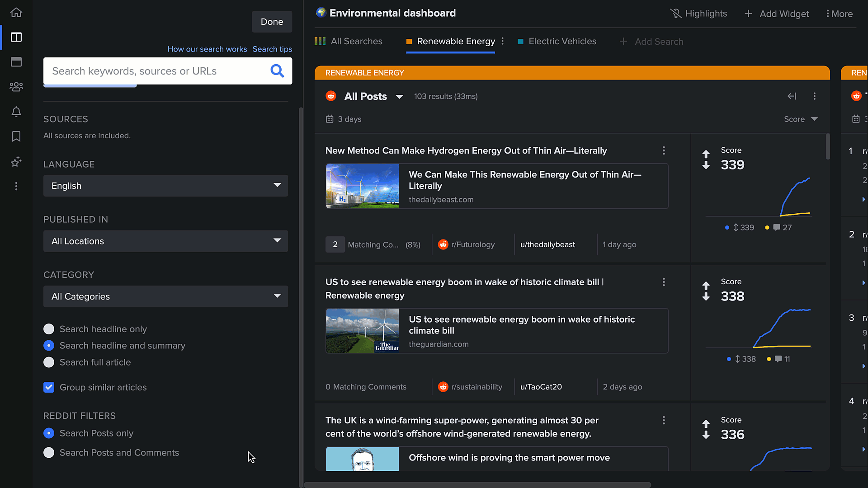Click upvote arrows next to Score 336

point(706,429)
